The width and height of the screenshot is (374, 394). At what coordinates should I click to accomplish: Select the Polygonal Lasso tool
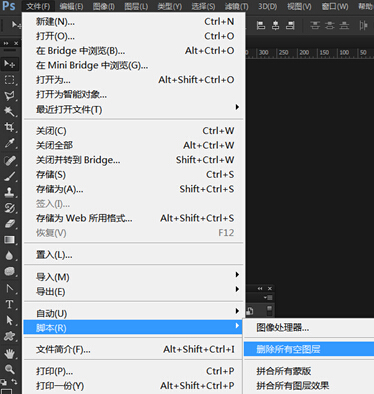point(9,96)
